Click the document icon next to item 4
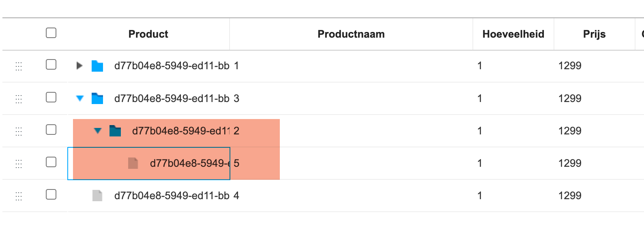644x234 pixels. click(x=97, y=196)
